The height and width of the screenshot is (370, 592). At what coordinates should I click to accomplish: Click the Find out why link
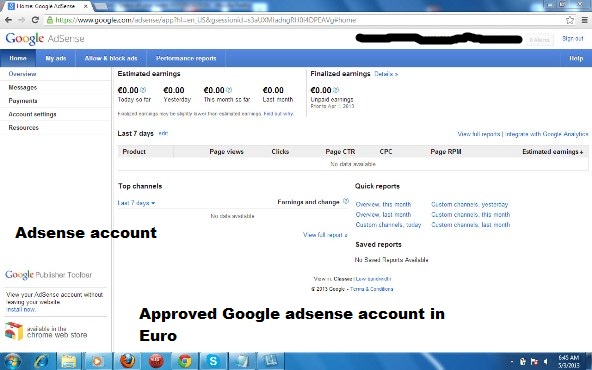(279, 114)
